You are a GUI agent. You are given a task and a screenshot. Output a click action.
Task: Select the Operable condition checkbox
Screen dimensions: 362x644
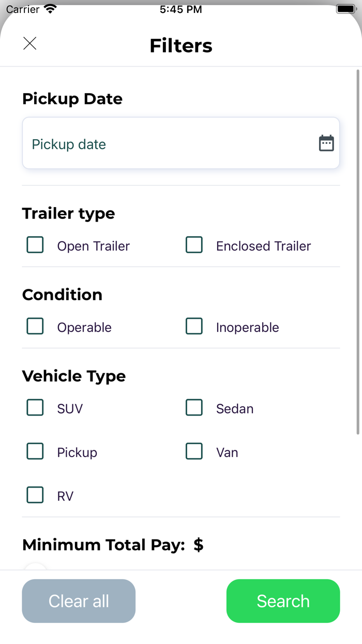coord(35,326)
